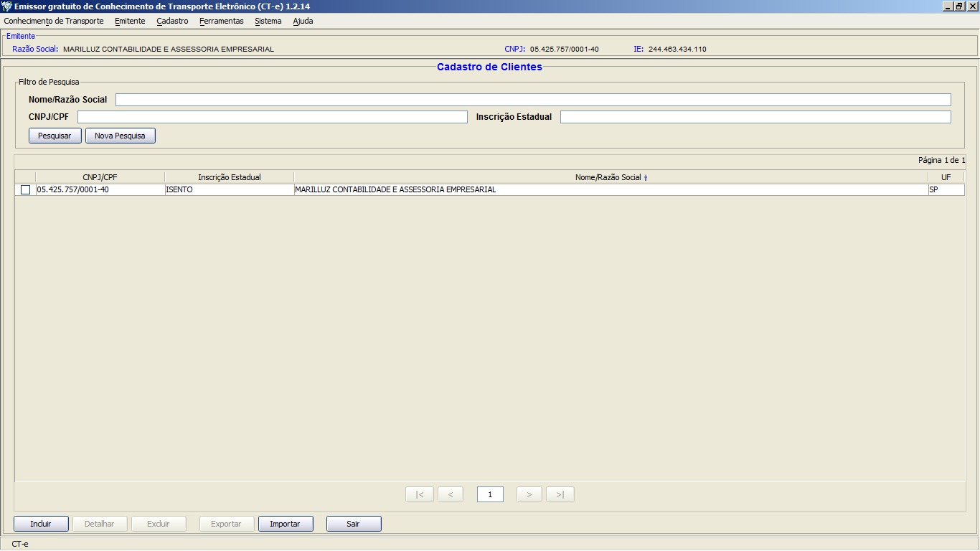
Task: Click the Nome/Razão Social search field
Action: point(533,100)
